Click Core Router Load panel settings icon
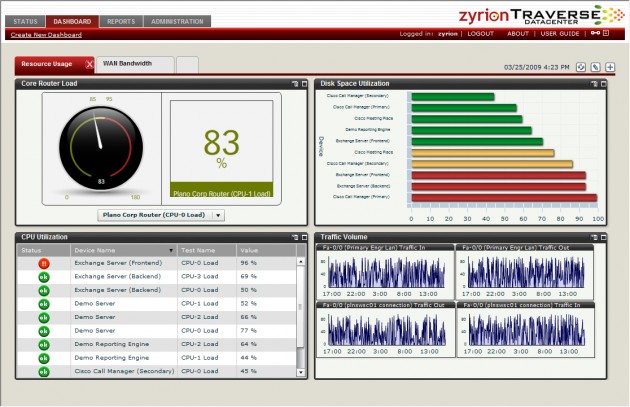630x407 pixels. [296, 84]
